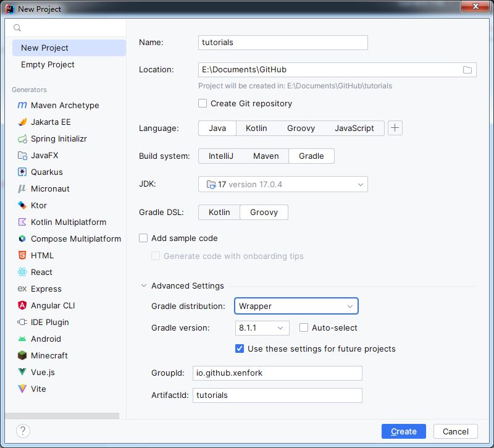This screenshot has height=448, width=494.
Task: Click the JavaFX generator icon
Action: tap(22, 155)
